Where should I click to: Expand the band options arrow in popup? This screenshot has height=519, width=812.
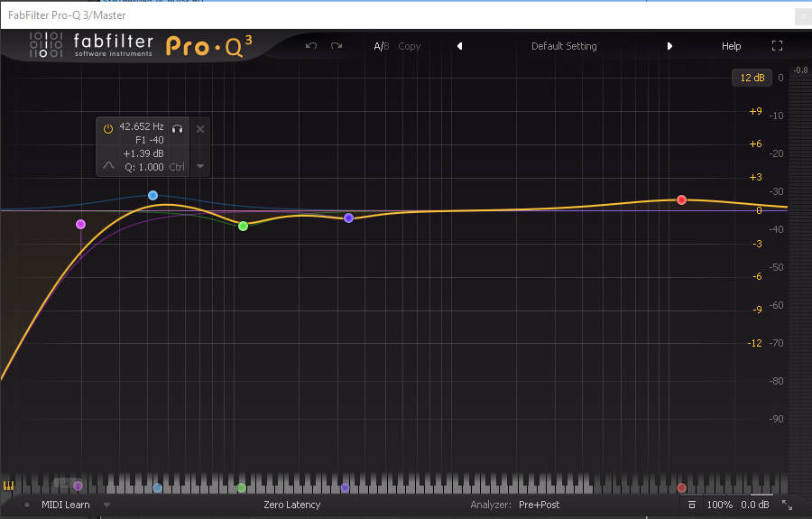(x=200, y=166)
